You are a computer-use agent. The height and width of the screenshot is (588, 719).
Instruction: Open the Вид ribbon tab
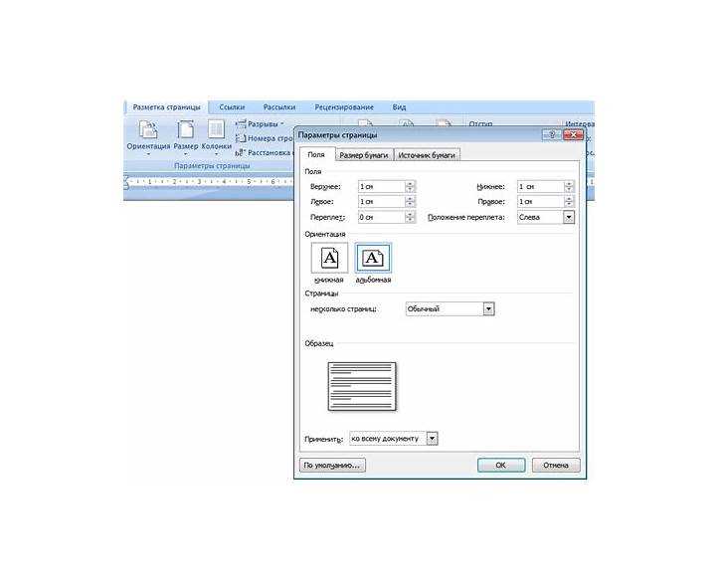[x=399, y=107]
